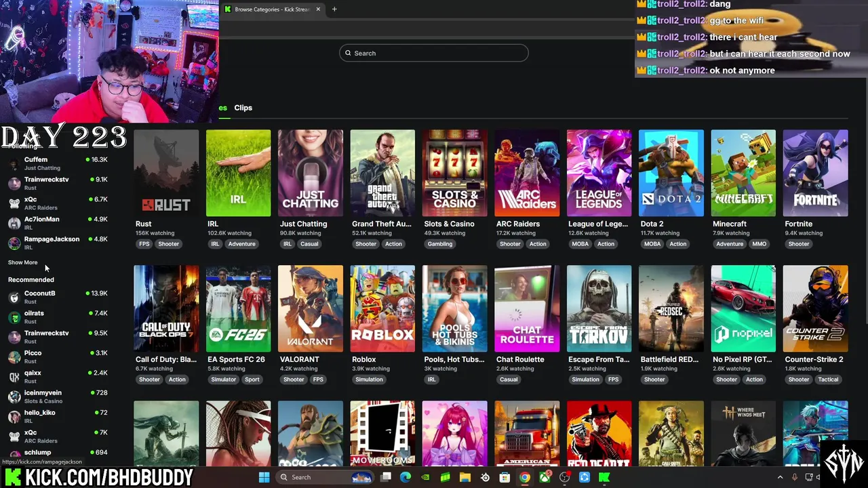Click the Shooter tag under Rust
868x488 pixels.
click(169, 244)
